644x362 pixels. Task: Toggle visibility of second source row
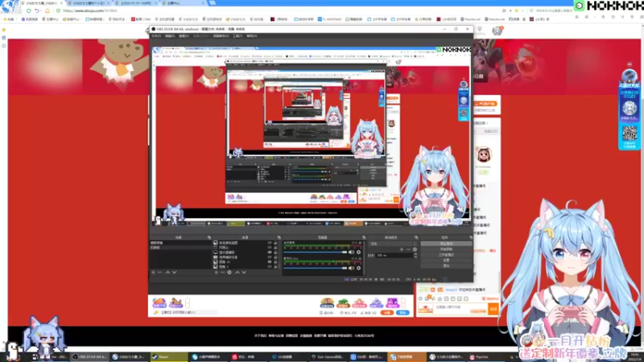coord(270,248)
